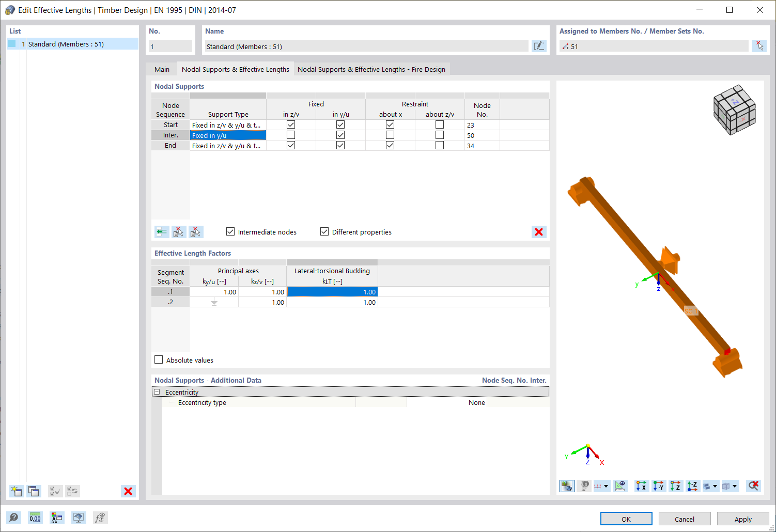Click the Apply button

click(743, 519)
